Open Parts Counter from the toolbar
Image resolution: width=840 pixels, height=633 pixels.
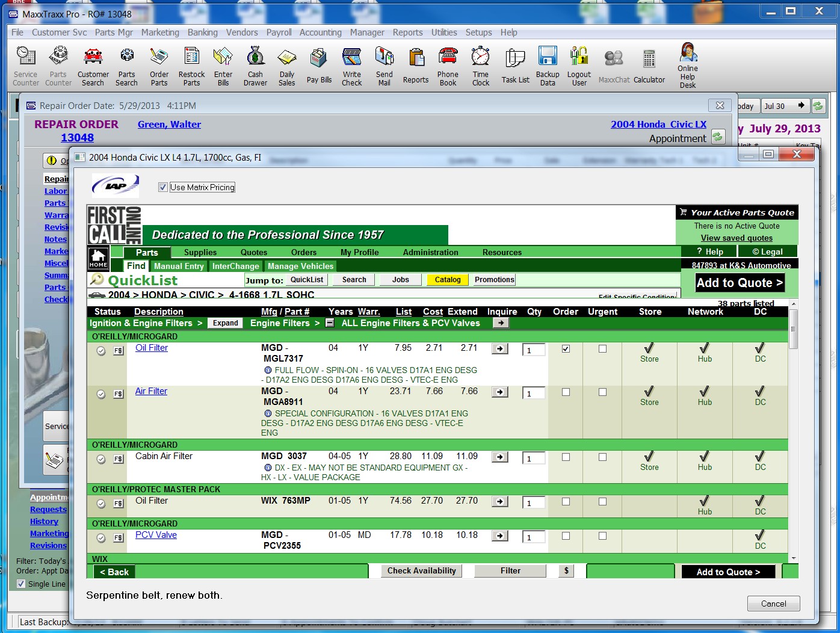pos(58,66)
